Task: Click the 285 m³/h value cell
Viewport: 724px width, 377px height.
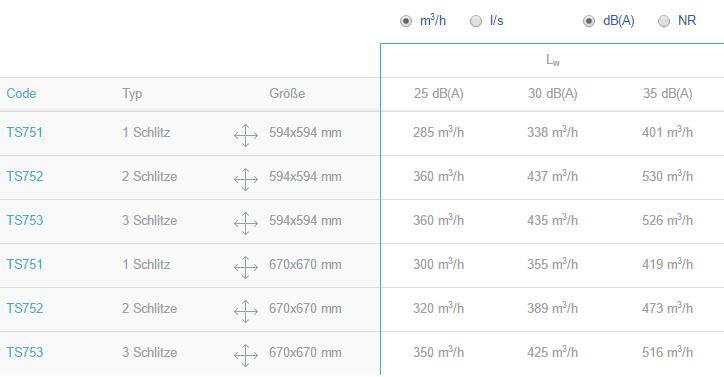Action: point(438,132)
